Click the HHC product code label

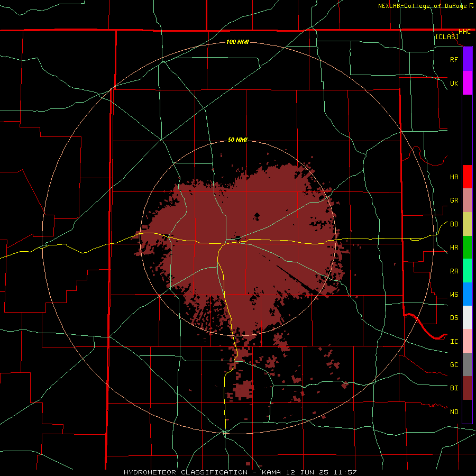coord(464,32)
